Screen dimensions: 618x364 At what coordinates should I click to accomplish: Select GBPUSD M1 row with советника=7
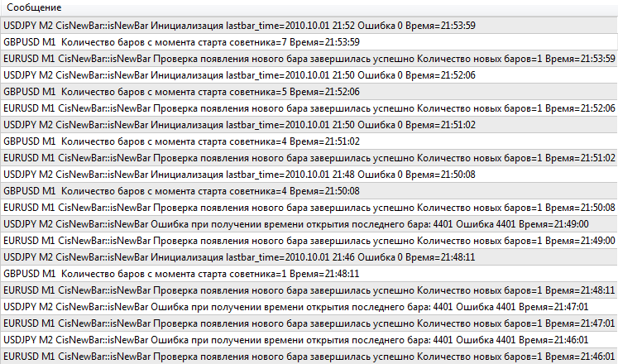coord(309,42)
